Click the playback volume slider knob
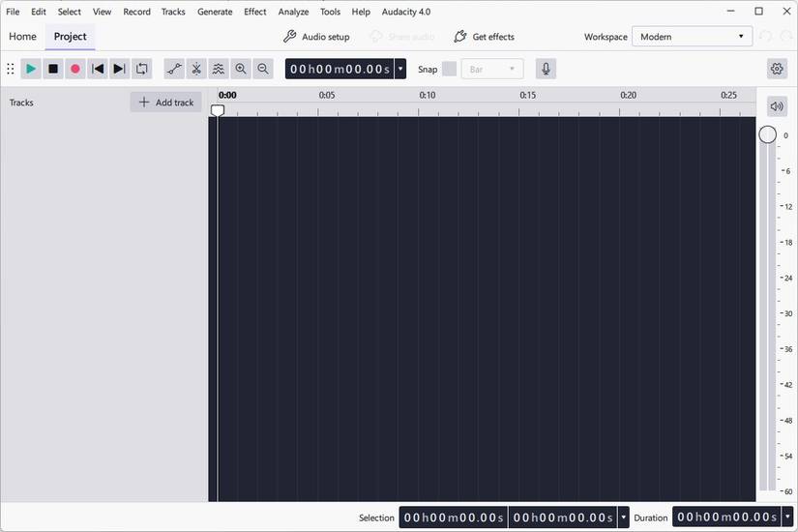 tap(767, 134)
